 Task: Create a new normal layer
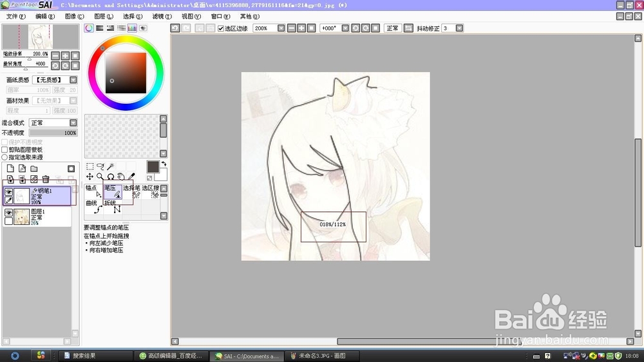click(x=10, y=169)
